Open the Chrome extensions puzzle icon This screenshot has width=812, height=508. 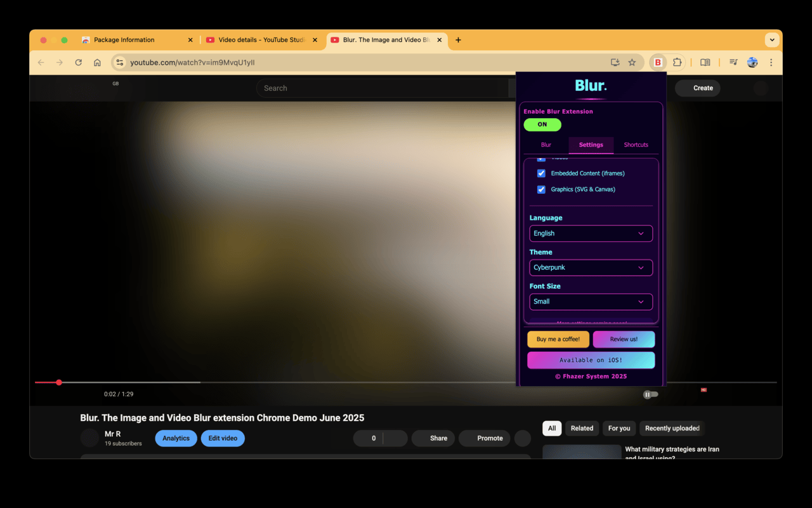[x=678, y=62]
